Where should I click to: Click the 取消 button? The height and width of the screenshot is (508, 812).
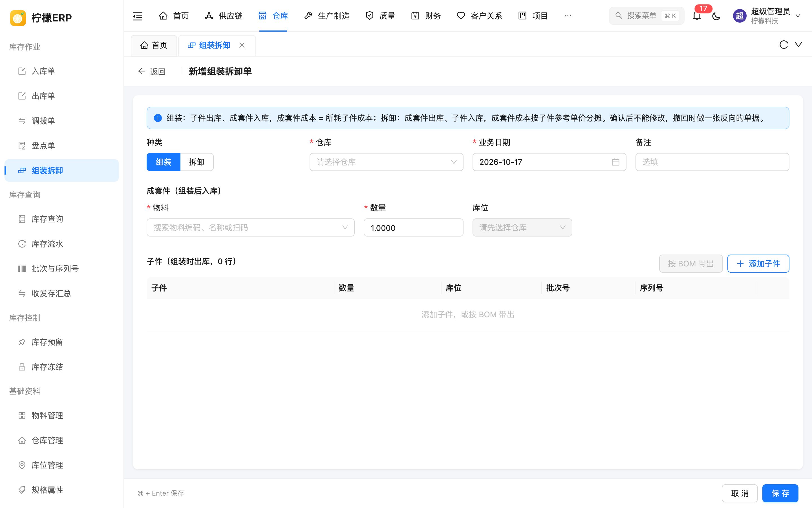[740, 493]
